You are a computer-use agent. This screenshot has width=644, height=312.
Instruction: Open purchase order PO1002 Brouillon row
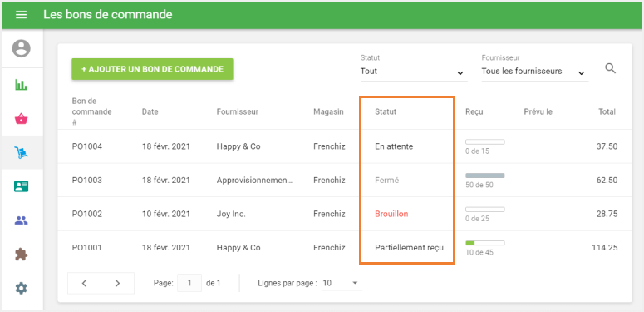coord(345,214)
